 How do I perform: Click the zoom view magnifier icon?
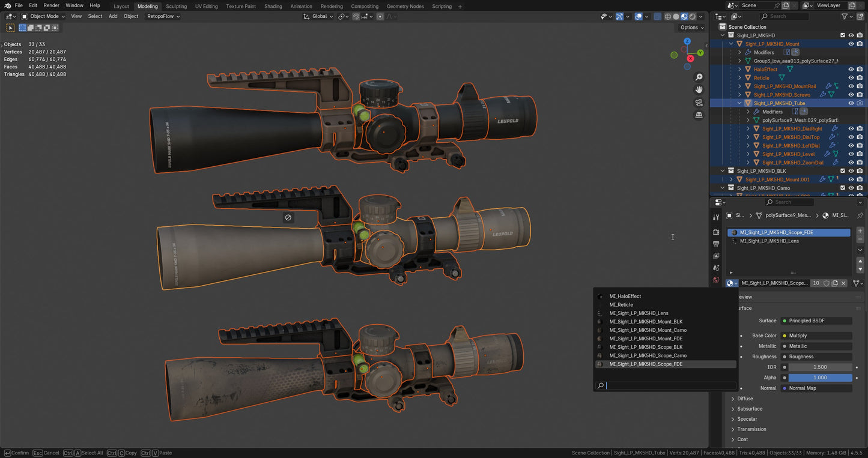point(699,77)
